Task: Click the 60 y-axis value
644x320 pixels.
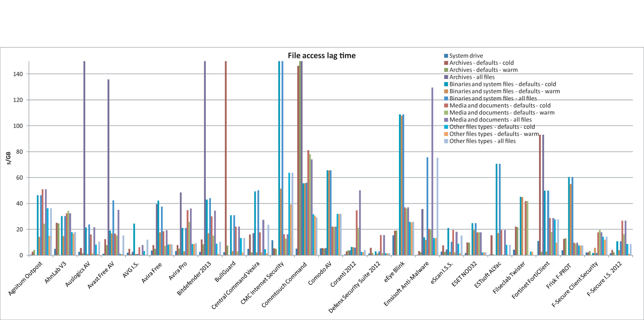Action: pos(20,178)
